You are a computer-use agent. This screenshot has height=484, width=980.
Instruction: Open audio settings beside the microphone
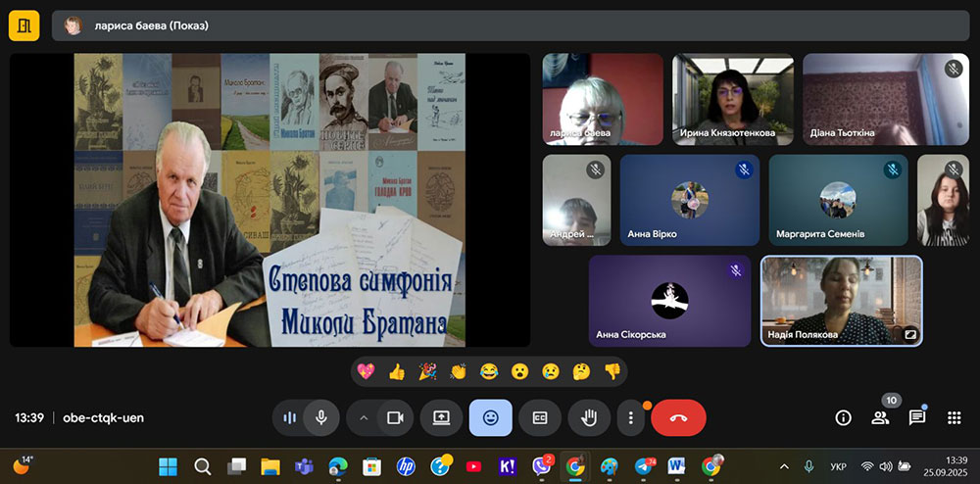coord(289,417)
